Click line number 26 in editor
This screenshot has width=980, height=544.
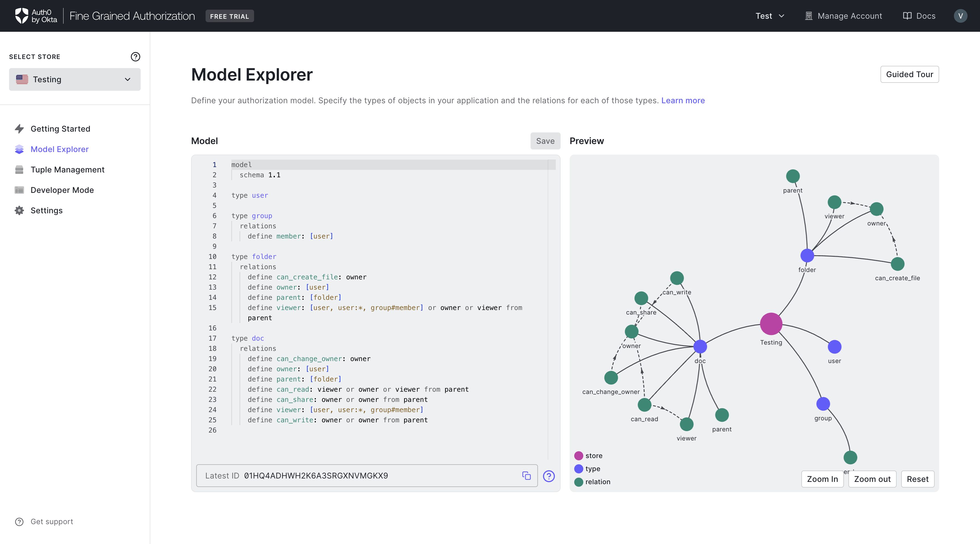212,430
